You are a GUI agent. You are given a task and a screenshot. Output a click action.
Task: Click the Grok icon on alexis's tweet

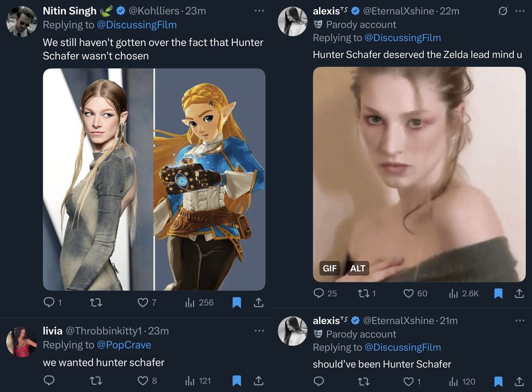pos(502,11)
